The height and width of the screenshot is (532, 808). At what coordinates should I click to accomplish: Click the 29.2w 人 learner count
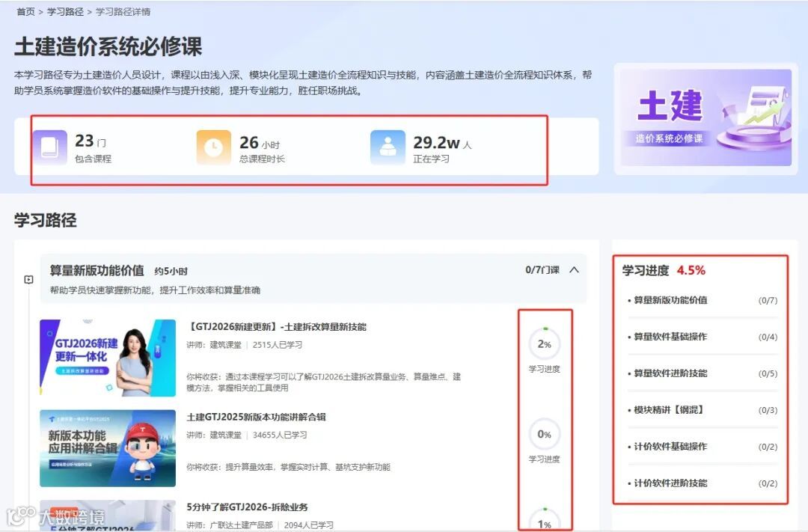click(442, 142)
